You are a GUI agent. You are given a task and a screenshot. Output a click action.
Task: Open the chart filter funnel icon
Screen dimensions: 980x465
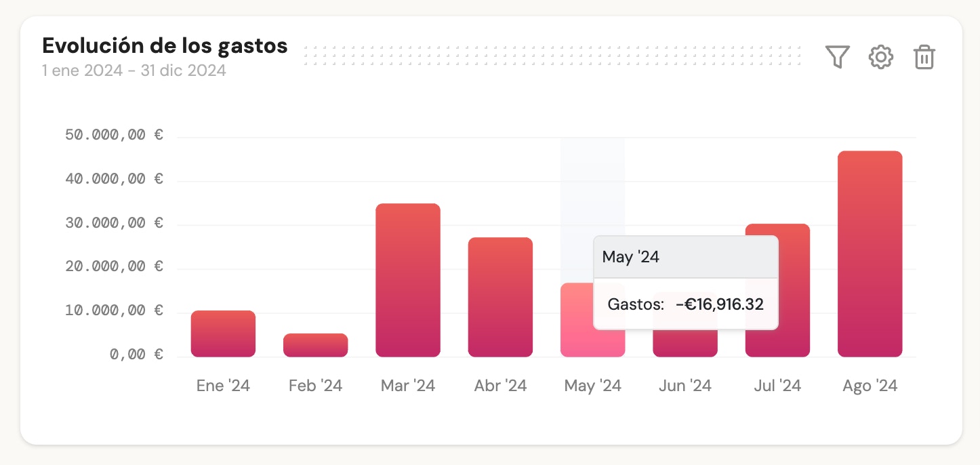click(x=837, y=57)
